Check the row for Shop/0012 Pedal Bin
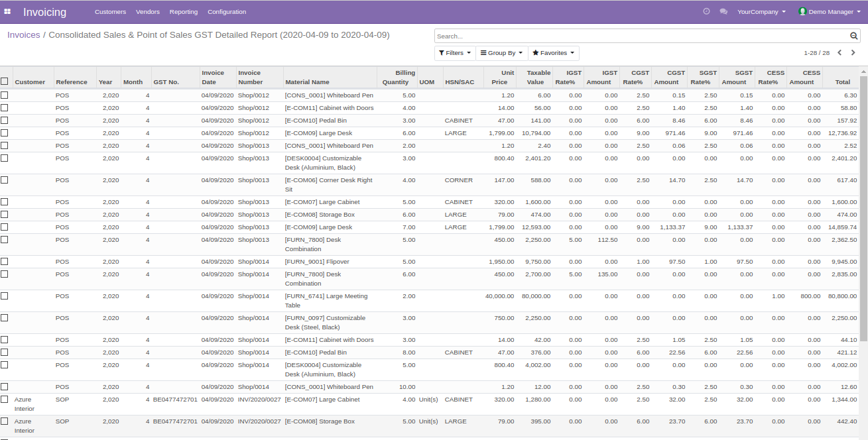Screen dimensions: 868x440 [x=5, y=121]
